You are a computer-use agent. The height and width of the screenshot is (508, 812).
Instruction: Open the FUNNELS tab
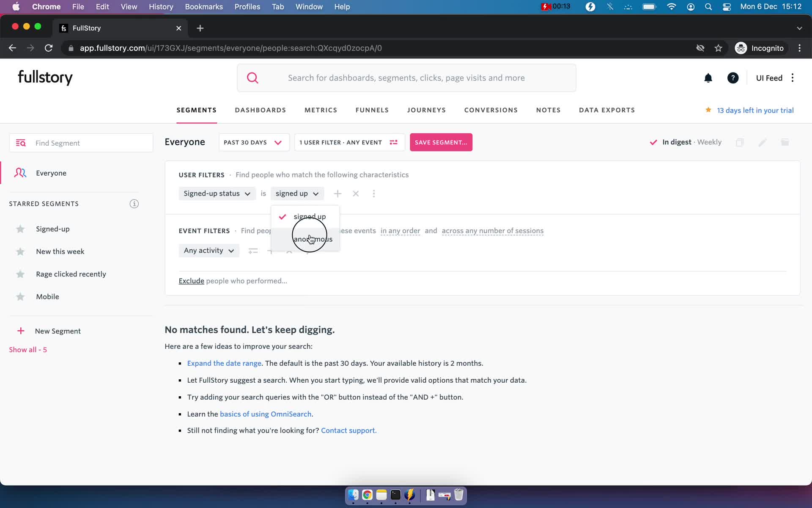pos(373,110)
